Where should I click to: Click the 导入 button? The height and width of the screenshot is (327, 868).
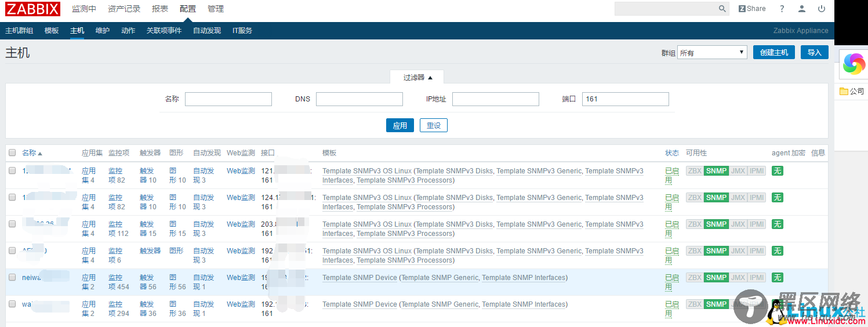click(815, 52)
